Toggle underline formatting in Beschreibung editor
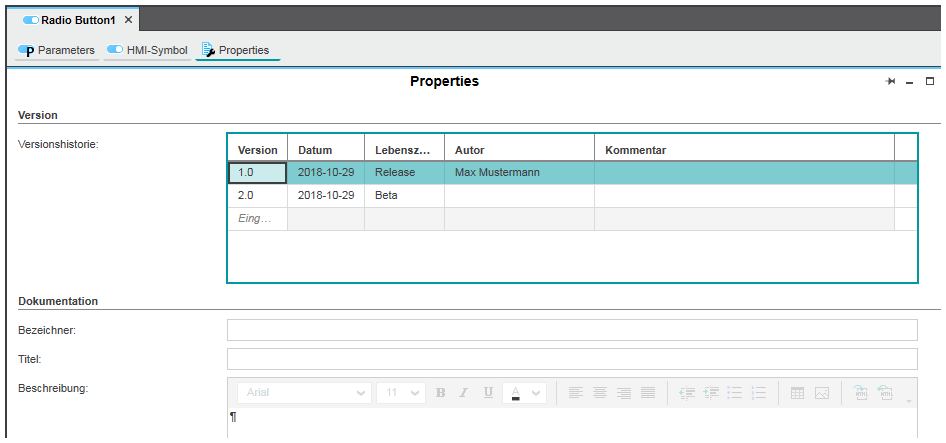This screenshot has height=443, width=946. (x=488, y=393)
